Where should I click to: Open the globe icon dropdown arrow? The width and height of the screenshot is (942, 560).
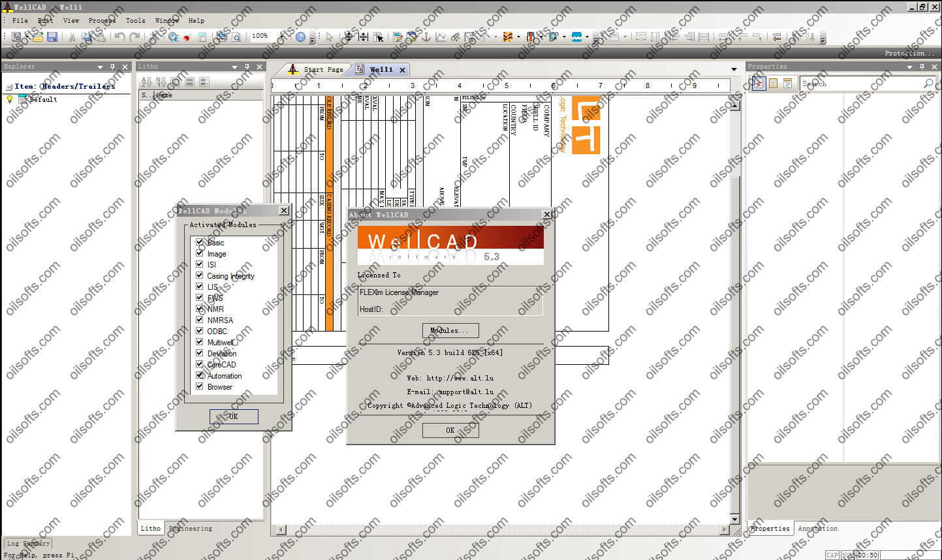[x=564, y=37]
